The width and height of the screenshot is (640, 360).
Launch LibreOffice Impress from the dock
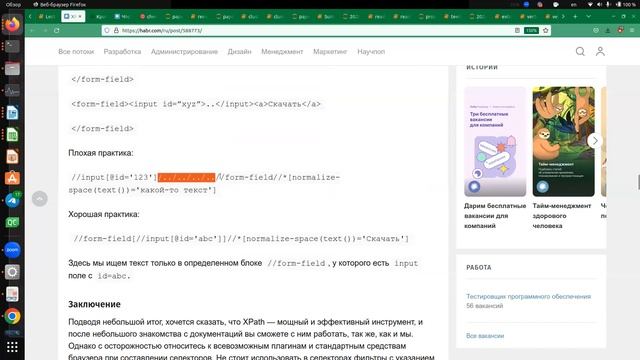[12, 156]
